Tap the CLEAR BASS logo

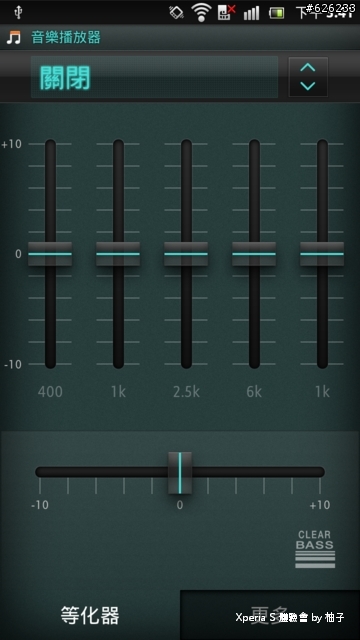[x=315, y=549]
